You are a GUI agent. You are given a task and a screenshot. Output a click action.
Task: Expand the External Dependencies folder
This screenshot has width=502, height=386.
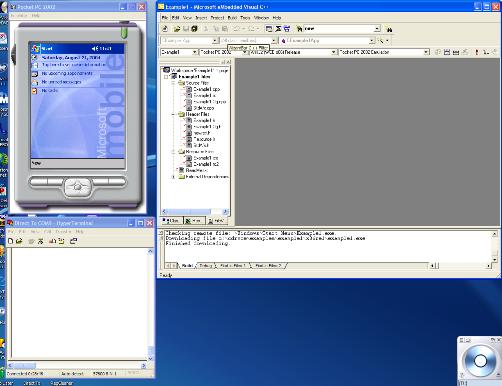click(173, 177)
